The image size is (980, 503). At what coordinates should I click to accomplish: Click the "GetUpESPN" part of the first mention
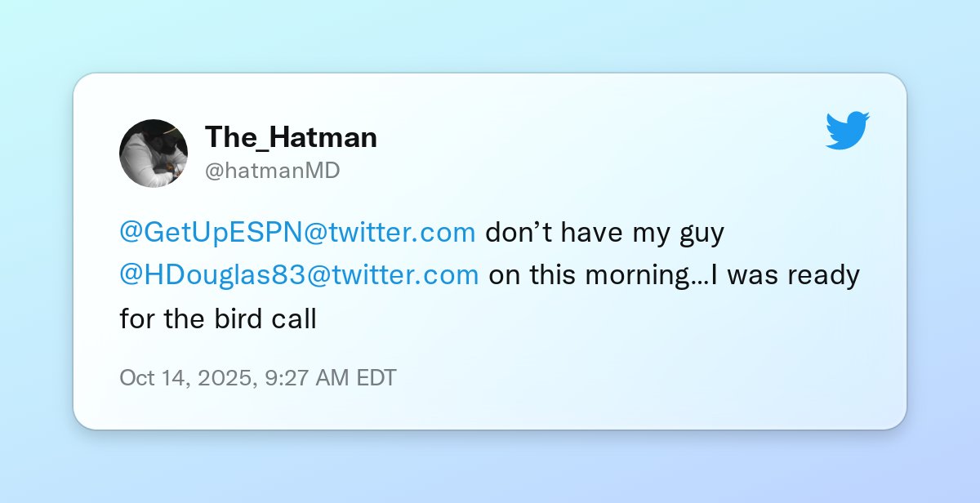tap(220, 233)
